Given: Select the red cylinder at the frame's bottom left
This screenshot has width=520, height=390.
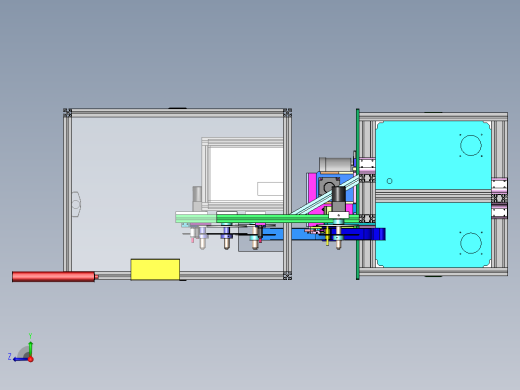Looking at the screenshot, I should click(x=53, y=277).
